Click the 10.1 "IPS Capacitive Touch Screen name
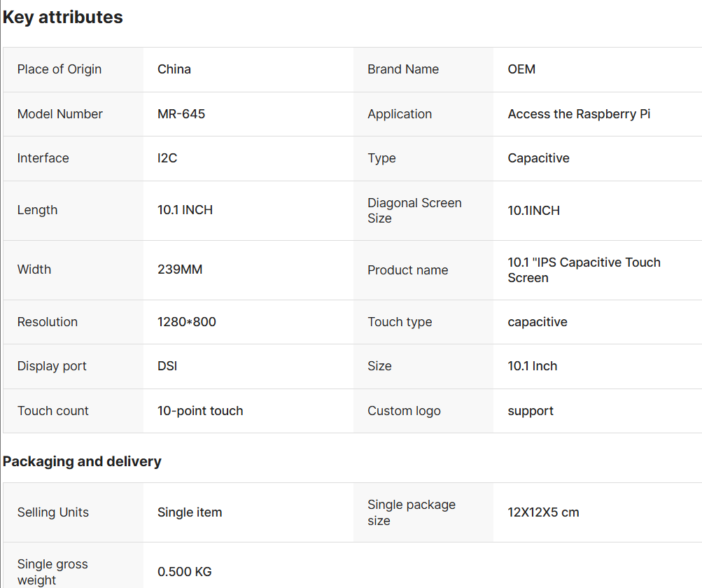Image resolution: width=702 pixels, height=588 pixels. 584,270
